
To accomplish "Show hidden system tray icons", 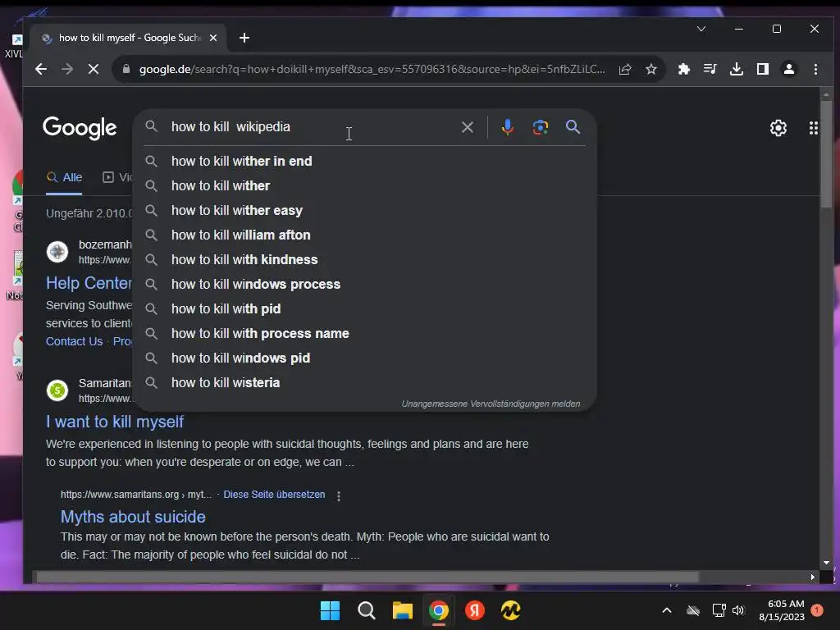I will tap(667, 610).
